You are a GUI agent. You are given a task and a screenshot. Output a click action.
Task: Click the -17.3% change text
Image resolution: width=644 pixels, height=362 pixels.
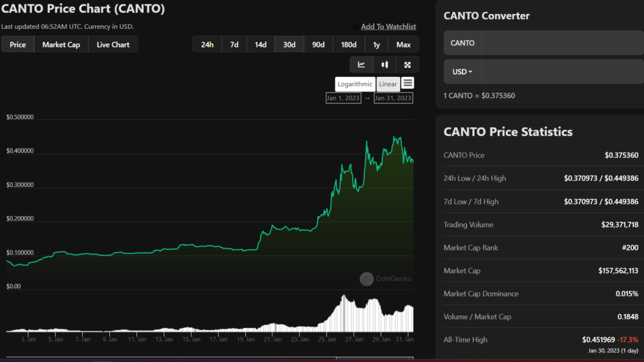coord(628,340)
